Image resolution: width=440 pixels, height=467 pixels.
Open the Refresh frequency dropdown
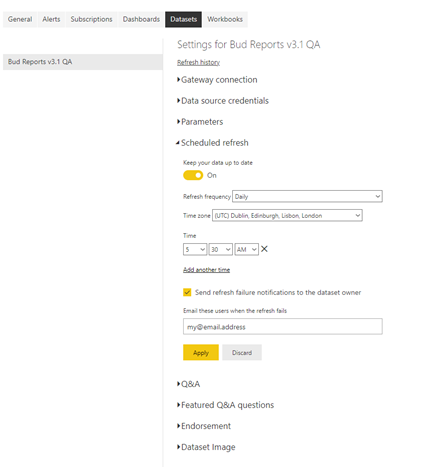307,196
